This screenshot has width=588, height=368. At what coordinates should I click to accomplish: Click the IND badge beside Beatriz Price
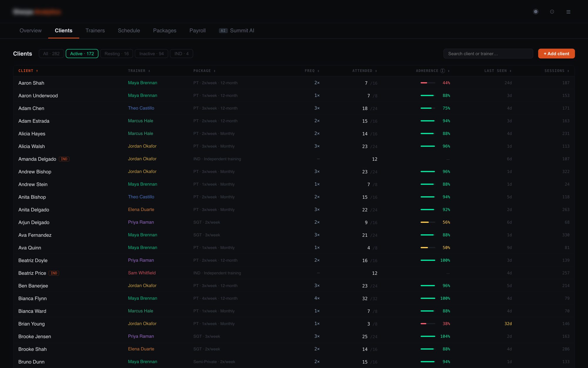(x=54, y=273)
